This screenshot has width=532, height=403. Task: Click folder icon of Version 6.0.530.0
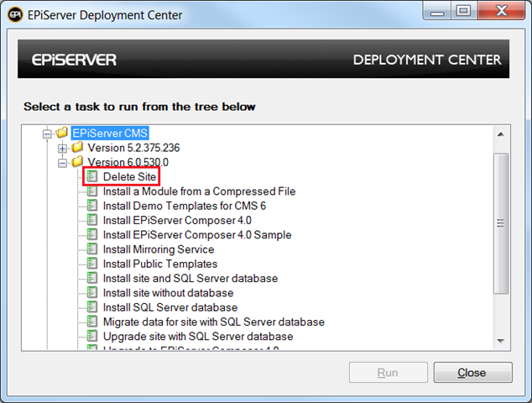[78, 162]
